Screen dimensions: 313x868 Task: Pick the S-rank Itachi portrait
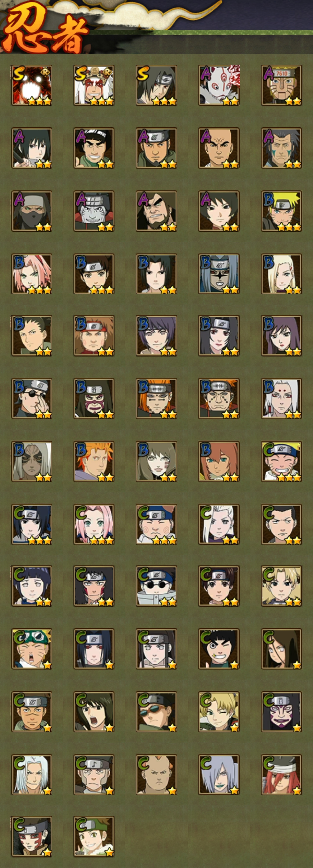[156, 86]
